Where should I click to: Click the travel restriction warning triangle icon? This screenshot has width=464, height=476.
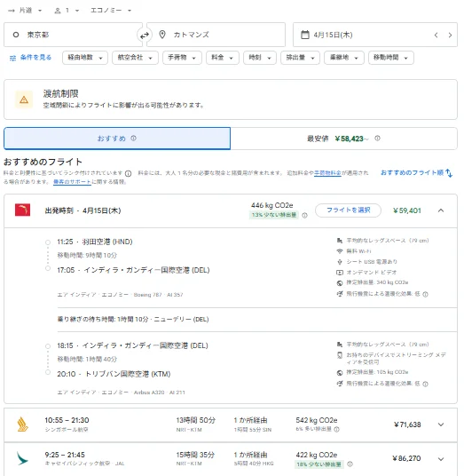click(x=24, y=99)
